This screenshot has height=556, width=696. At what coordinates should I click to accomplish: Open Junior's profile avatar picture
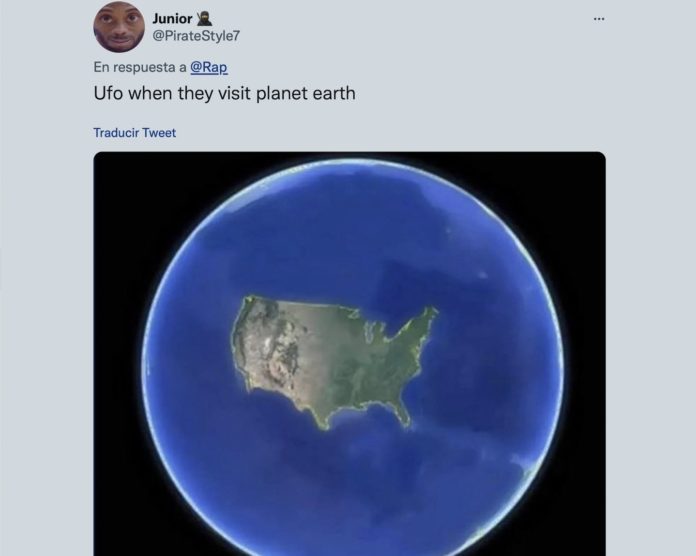(119, 27)
